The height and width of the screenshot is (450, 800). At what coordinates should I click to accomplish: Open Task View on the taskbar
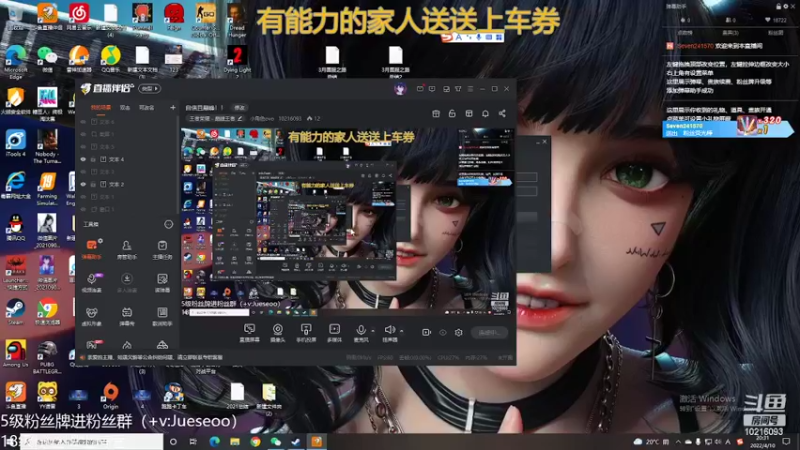pyautogui.click(x=193, y=442)
